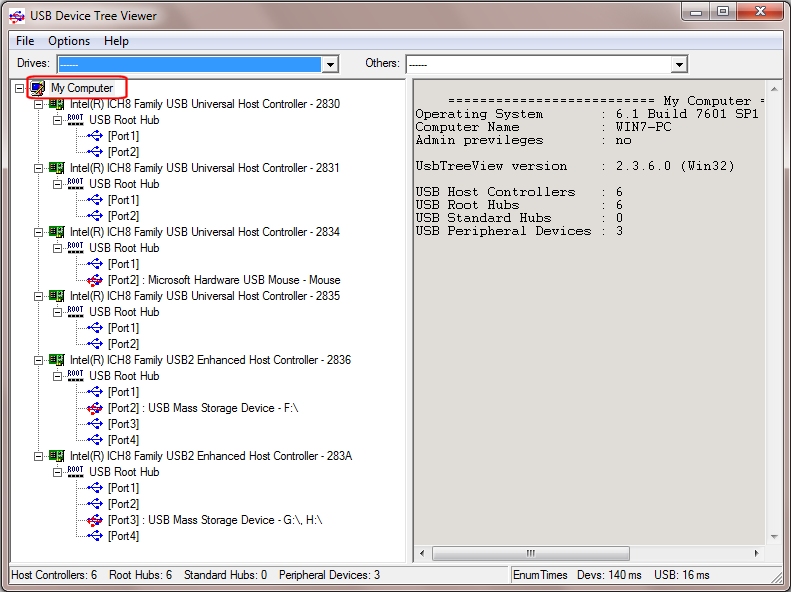Screen dimensions: 791x592
Task: Collapse the Host Controller 2830 node
Action: (38, 104)
